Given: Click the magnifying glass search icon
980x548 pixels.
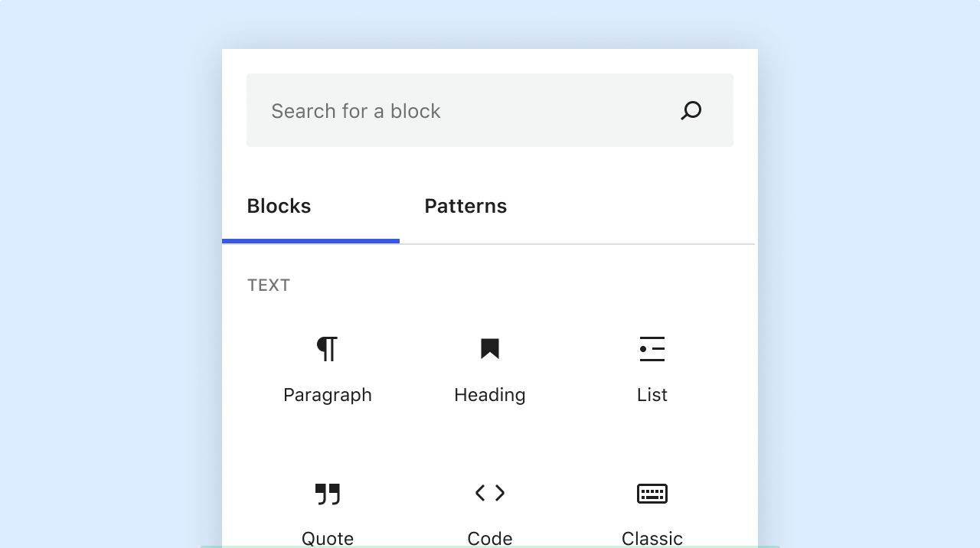Looking at the screenshot, I should [691, 111].
